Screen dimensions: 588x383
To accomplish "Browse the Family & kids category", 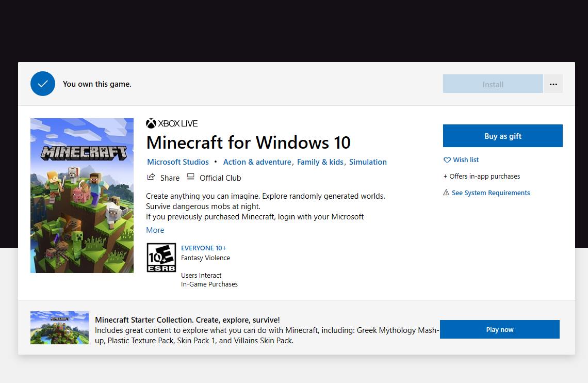I will coord(320,162).
